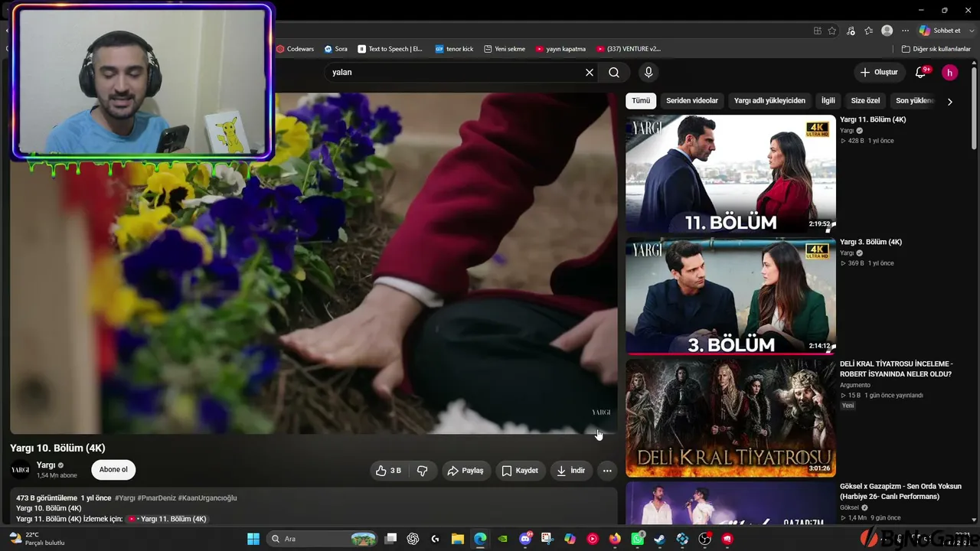Viewport: 980px width, 551px height.
Task: Click the #KaanUrgancıoğlu hashtag
Action: tap(207, 498)
